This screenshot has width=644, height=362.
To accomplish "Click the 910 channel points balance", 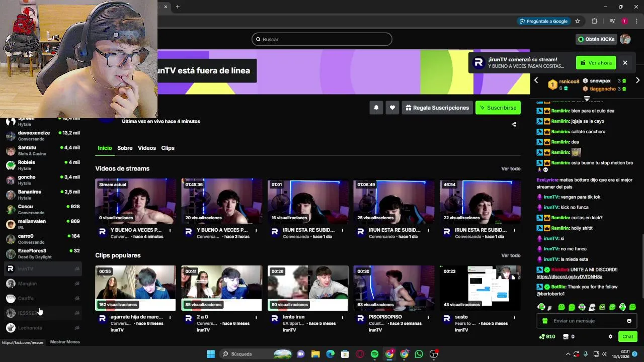I will pos(547,336).
